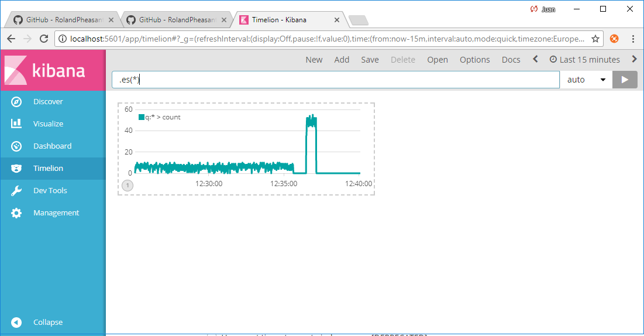
Task: Open Chrome menu with three dots
Action: coord(633,39)
